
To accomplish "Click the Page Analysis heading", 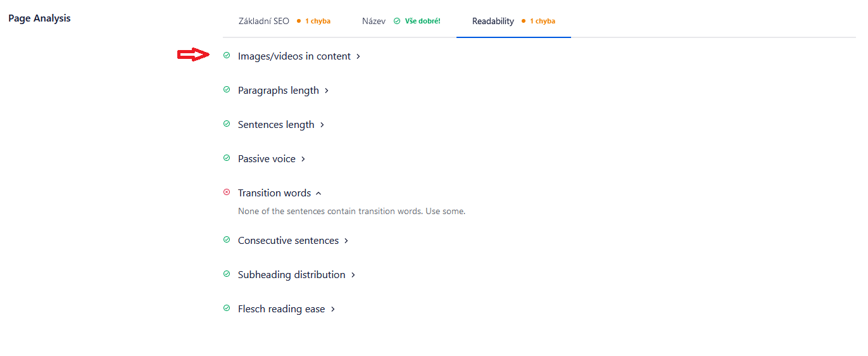I will (39, 18).
